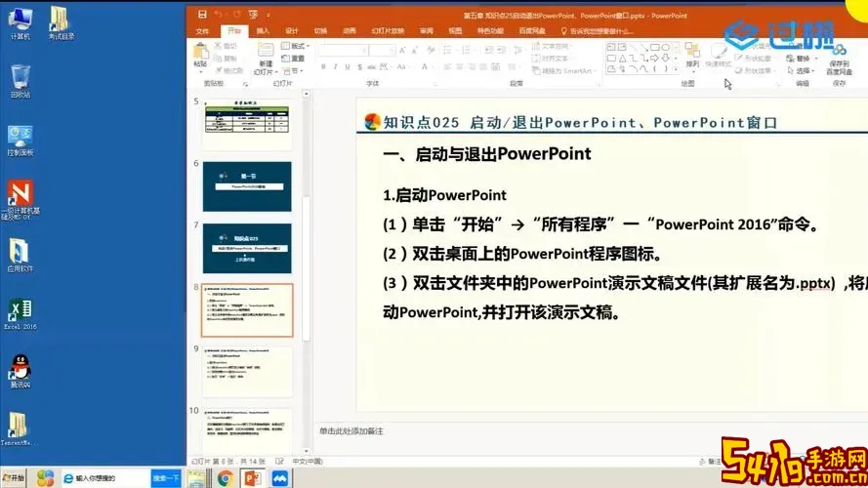Toggle Underline formatting (U)
Screen dimensions: 868x488
[348, 67]
